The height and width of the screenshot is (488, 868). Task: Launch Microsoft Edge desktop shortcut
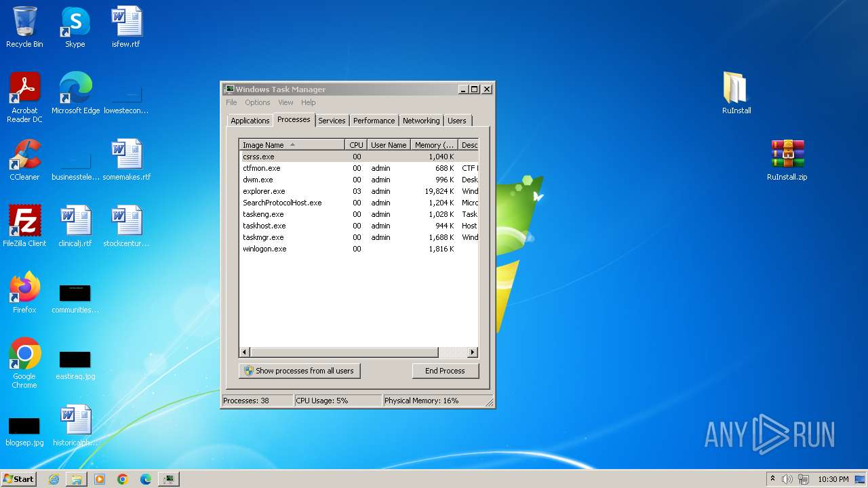click(x=75, y=94)
